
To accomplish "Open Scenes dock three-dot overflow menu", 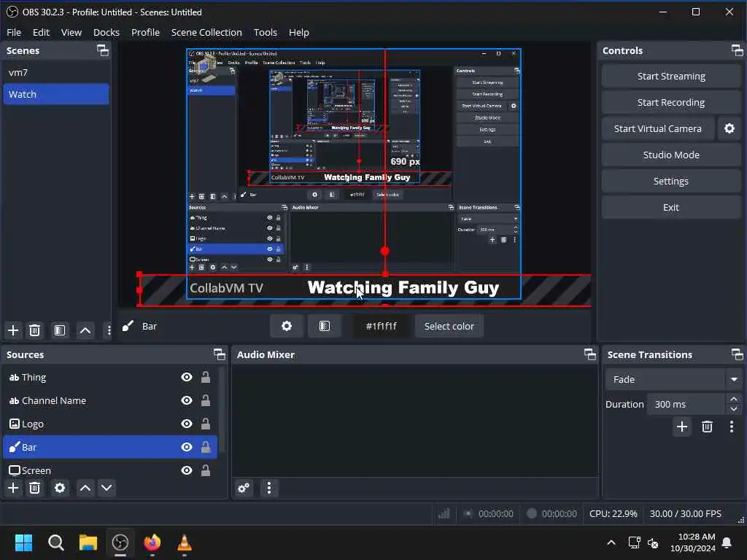I will click(x=109, y=330).
